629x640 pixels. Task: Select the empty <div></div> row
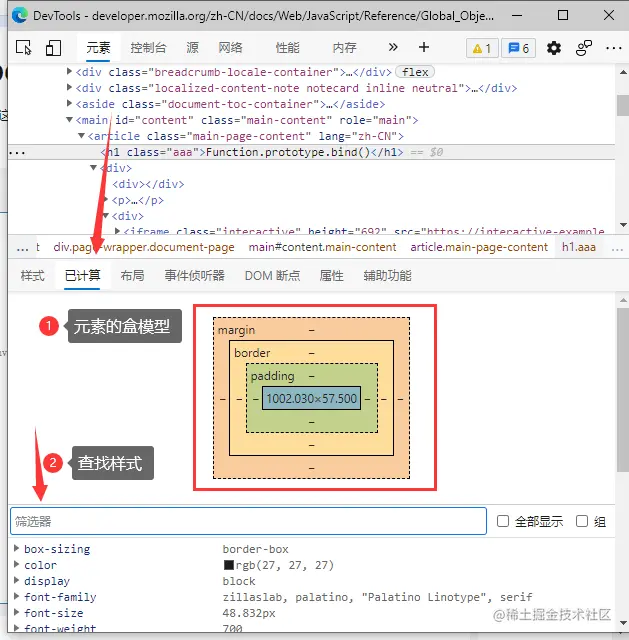coord(148,184)
